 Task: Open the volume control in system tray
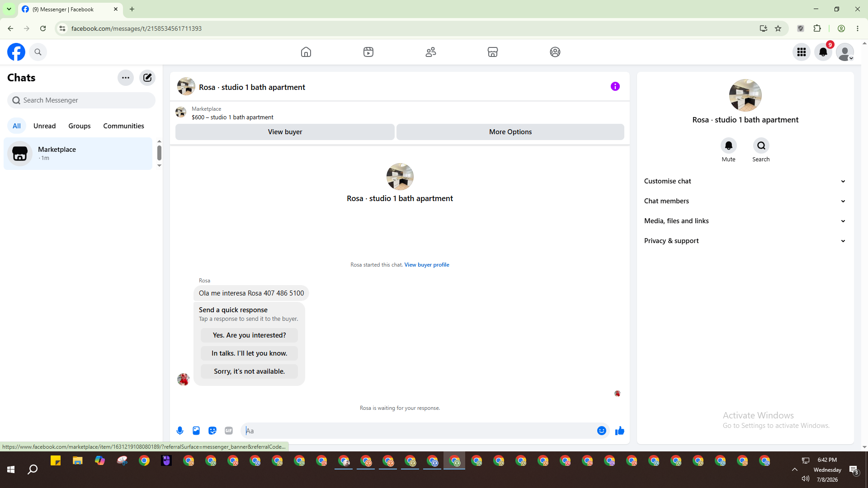point(806,479)
